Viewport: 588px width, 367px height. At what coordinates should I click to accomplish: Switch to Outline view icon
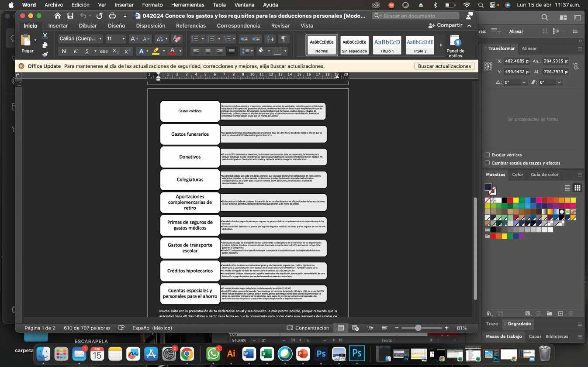370,328
